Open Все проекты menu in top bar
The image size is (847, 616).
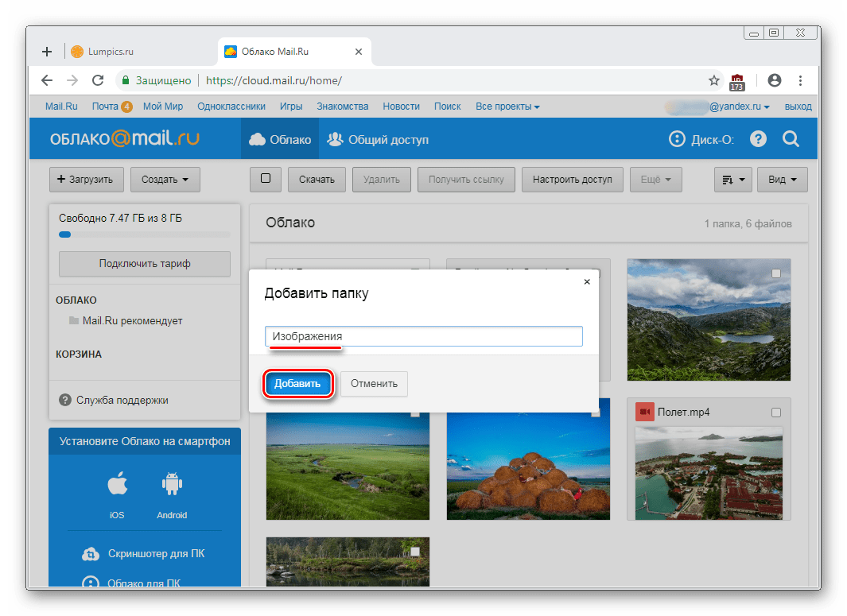[x=507, y=107]
